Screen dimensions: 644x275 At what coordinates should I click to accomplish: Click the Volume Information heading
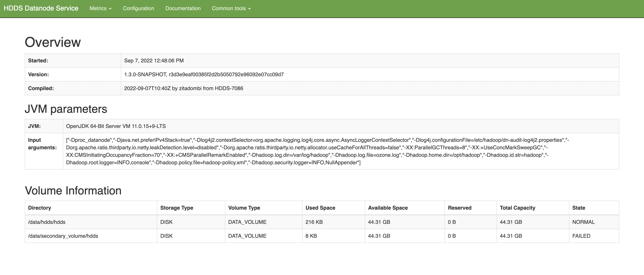coord(73,191)
